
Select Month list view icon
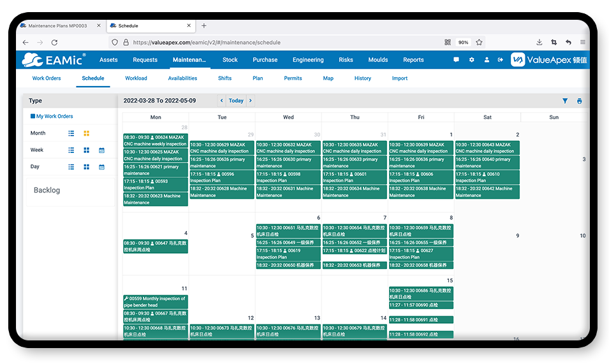click(x=71, y=133)
